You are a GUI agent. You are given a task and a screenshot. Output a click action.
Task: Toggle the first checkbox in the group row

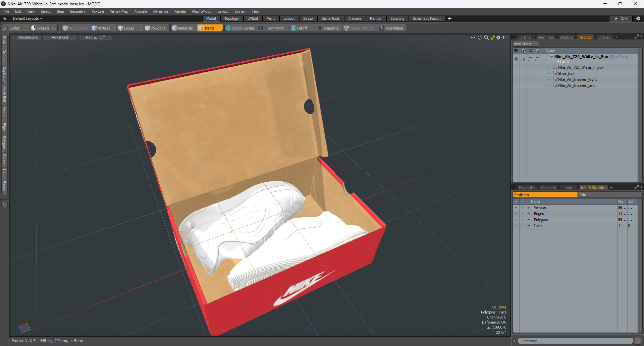click(530, 59)
